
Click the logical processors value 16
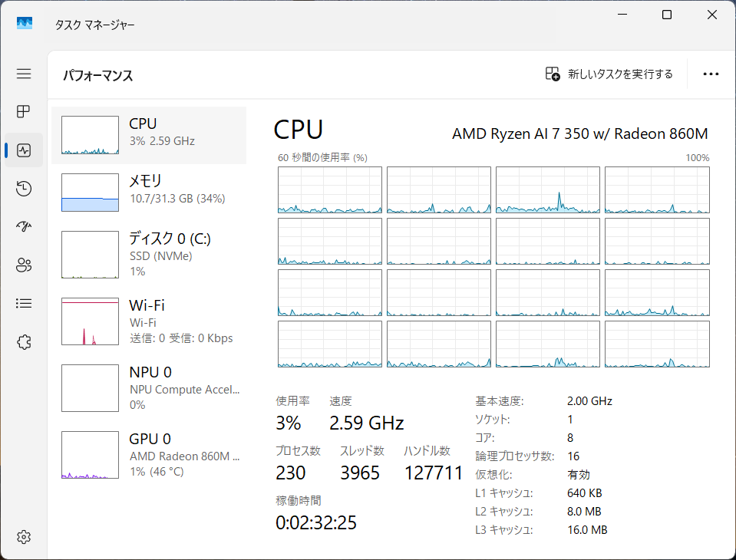click(x=573, y=456)
